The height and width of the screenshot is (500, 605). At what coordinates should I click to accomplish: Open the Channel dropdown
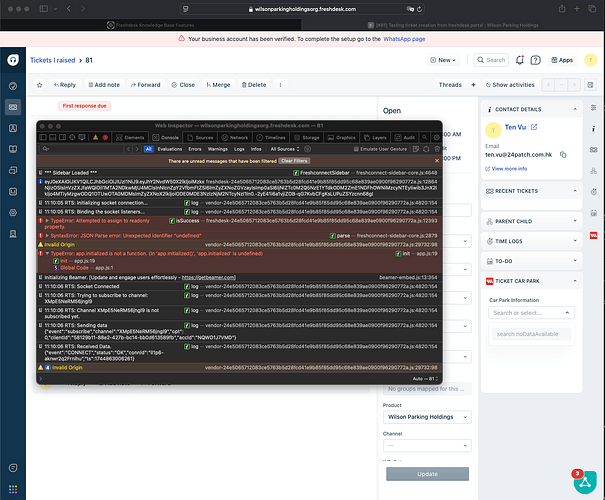point(427,446)
